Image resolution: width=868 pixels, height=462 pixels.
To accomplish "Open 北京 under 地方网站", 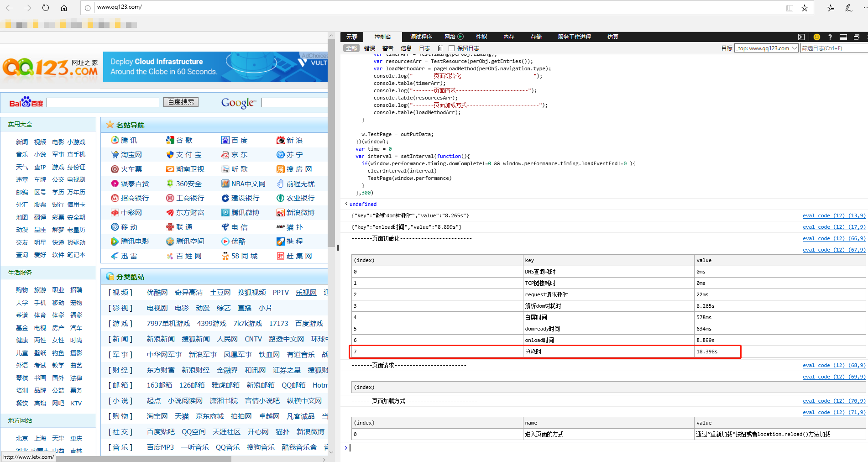I will (x=22, y=438).
